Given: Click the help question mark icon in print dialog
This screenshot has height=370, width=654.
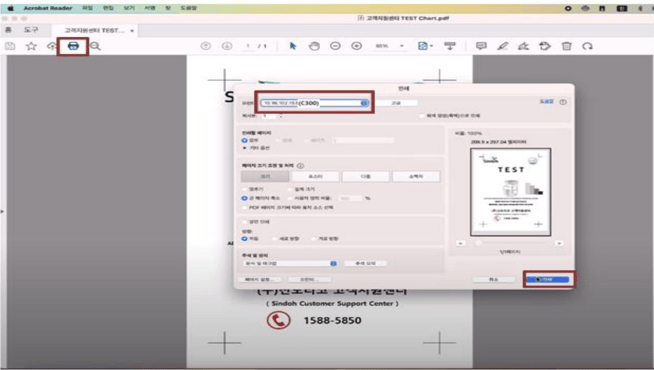Looking at the screenshot, I should coord(563,102).
